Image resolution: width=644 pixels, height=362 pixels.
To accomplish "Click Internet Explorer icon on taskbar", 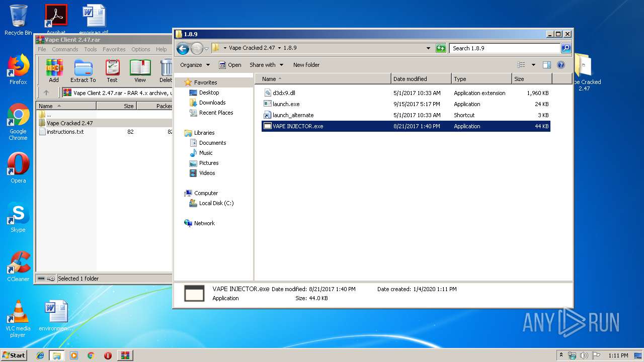I will pos(40,355).
